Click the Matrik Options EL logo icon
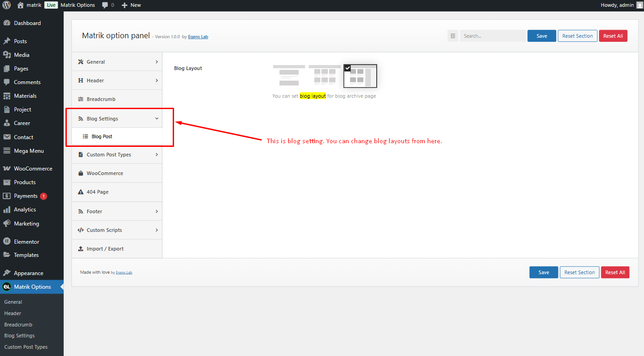The width and height of the screenshot is (644, 356). tap(7, 287)
